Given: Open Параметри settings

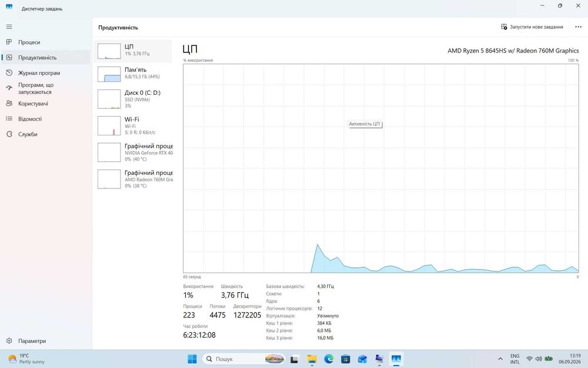Looking at the screenshot, I should pos(46,341).
